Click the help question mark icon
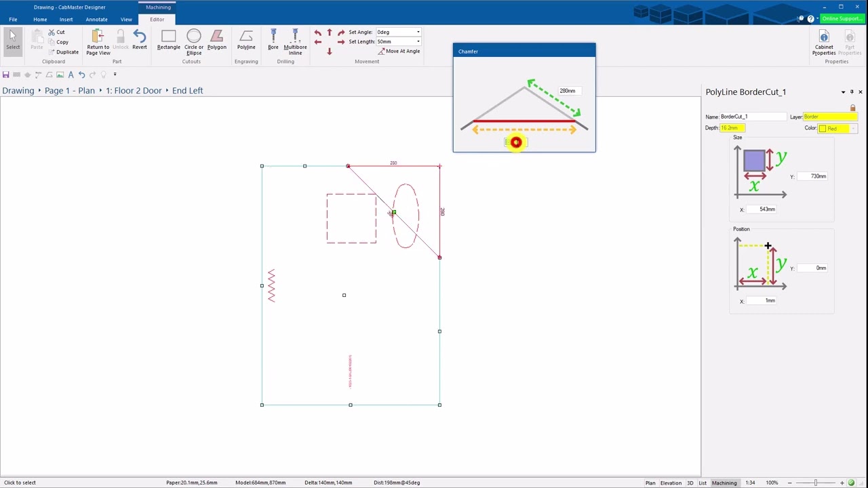 click(x=810, y=19)
